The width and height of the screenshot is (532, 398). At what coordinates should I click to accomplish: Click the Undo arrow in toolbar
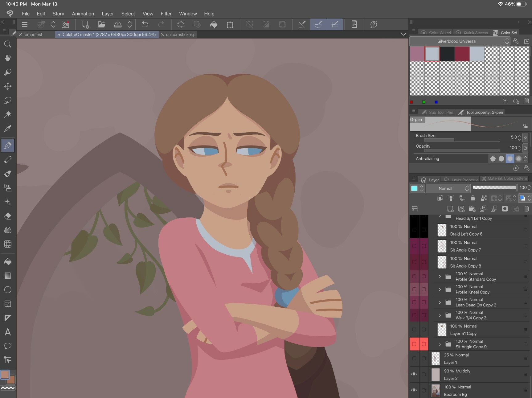145,24
